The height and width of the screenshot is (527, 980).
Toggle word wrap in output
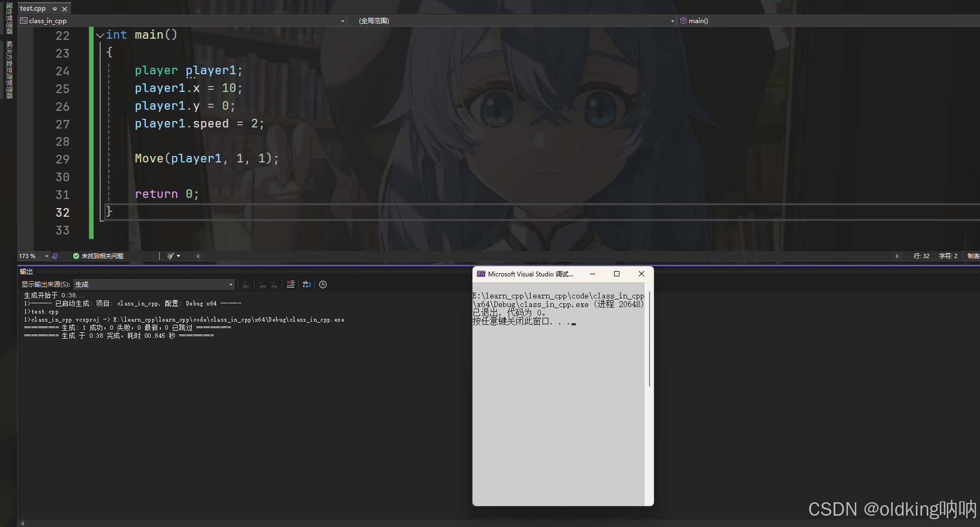[x=307, y=284]
